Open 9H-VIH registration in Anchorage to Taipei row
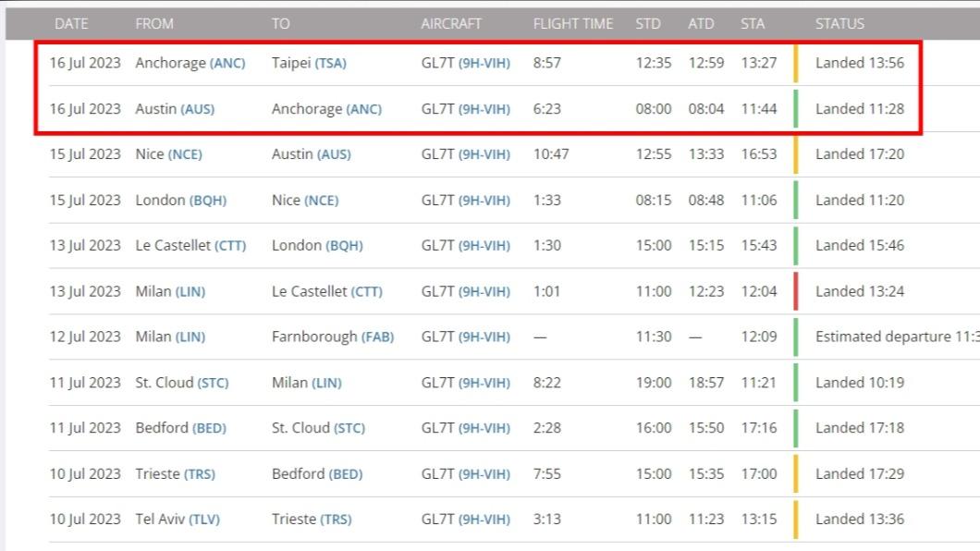Screen dimensions: 980x551 484,63
